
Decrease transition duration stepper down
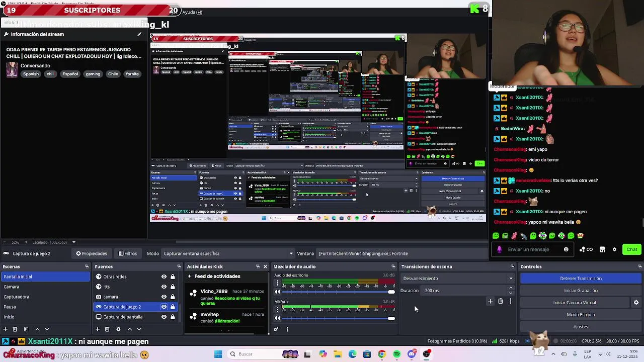[511, 293]
